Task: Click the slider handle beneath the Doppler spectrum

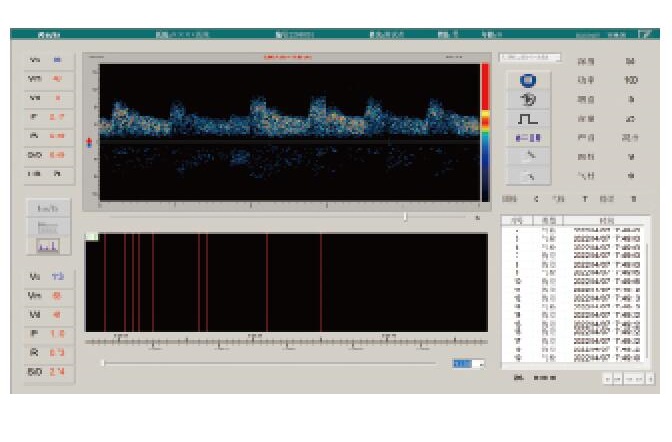Action: 405,216
